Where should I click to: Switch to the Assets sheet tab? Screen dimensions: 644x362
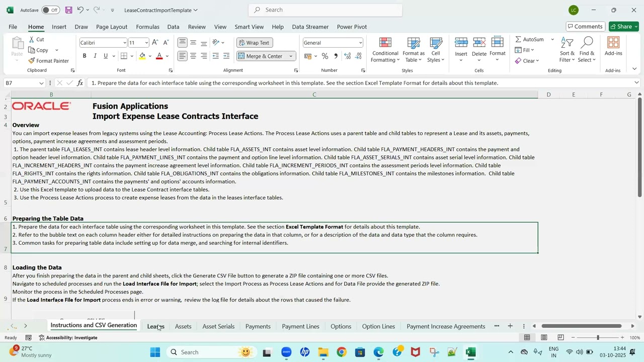click(183, 326)
